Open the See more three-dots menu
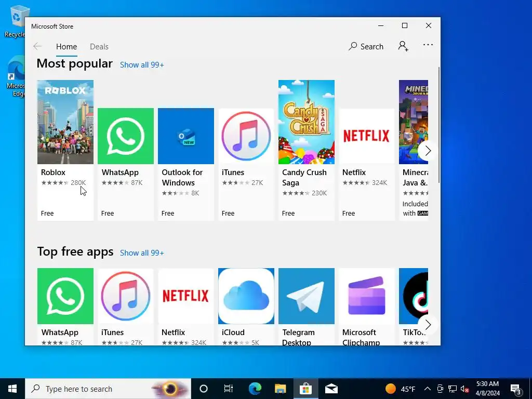 (x=428, y=45)
